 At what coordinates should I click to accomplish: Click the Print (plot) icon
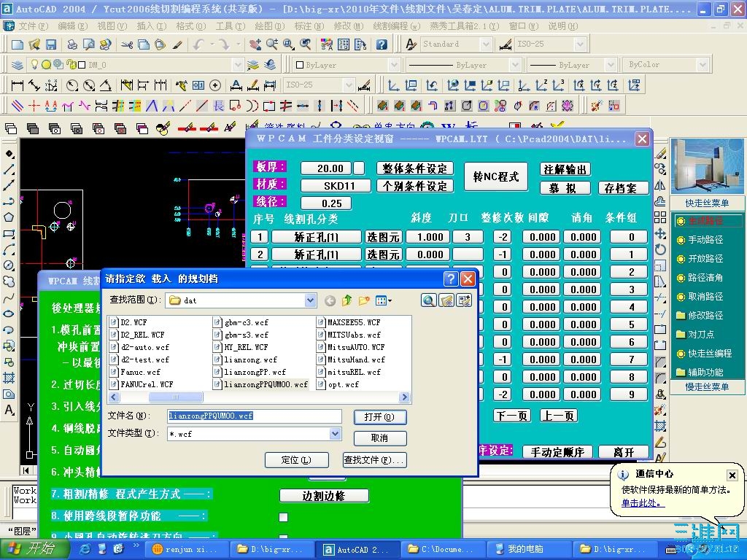click(72, 44)
